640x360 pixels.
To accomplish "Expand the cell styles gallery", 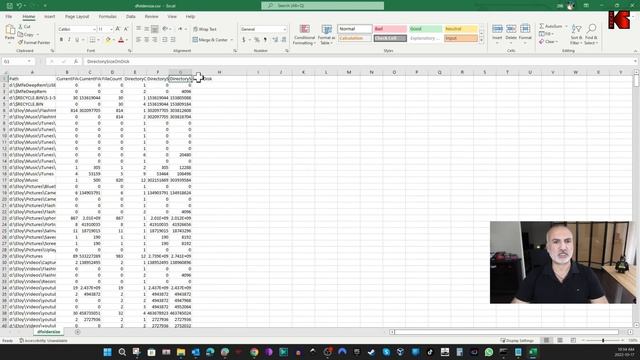I will click(481, 41).
